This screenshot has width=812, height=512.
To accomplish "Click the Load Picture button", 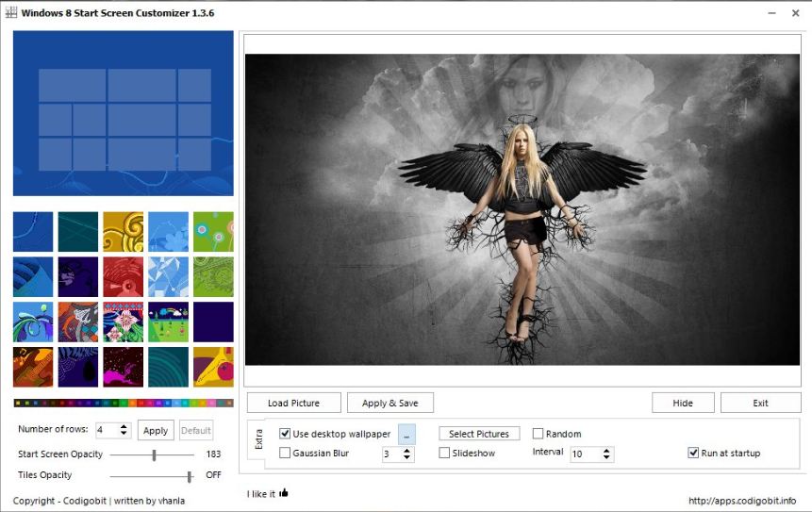I will (293, 403).
